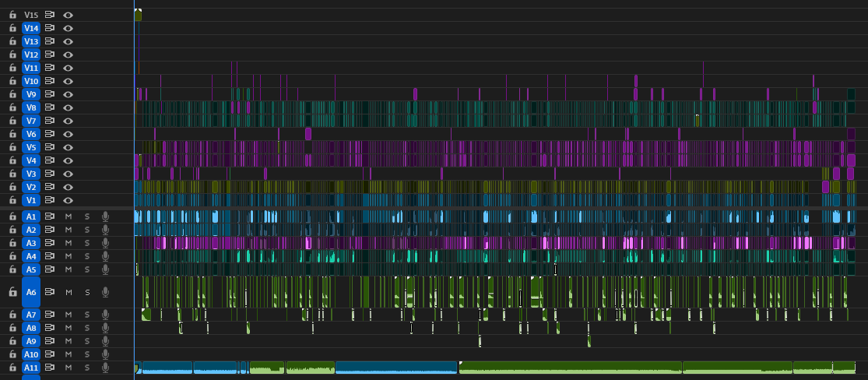Toggle sync lock for track A2
This screenshot has width=868, height=380.
[50, 230]
